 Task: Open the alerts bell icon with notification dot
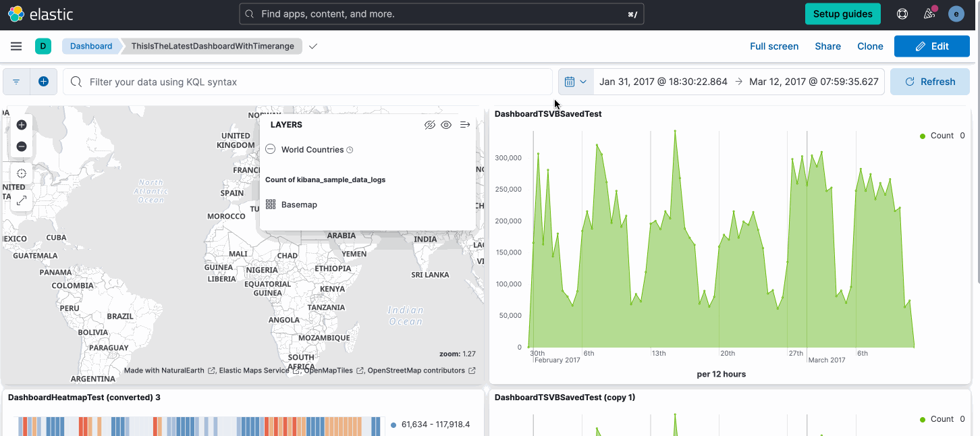point(929,13)
